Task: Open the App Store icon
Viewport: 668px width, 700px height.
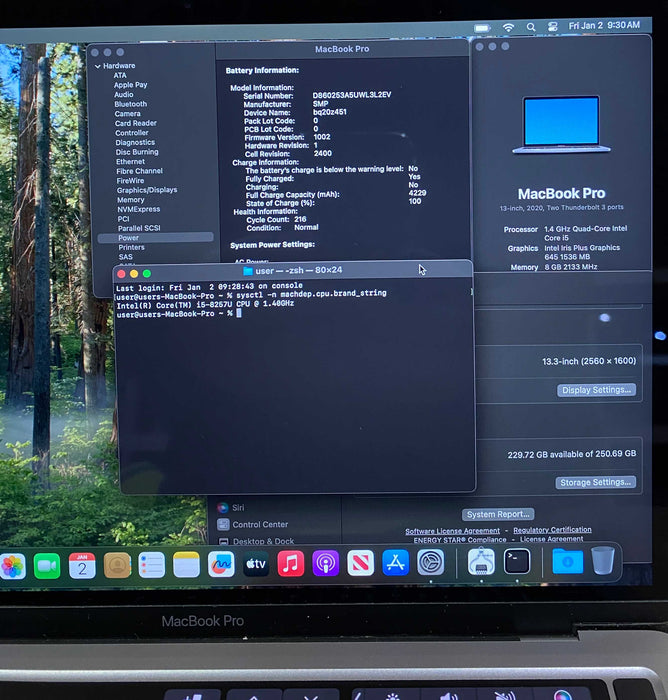Action: 395,562
